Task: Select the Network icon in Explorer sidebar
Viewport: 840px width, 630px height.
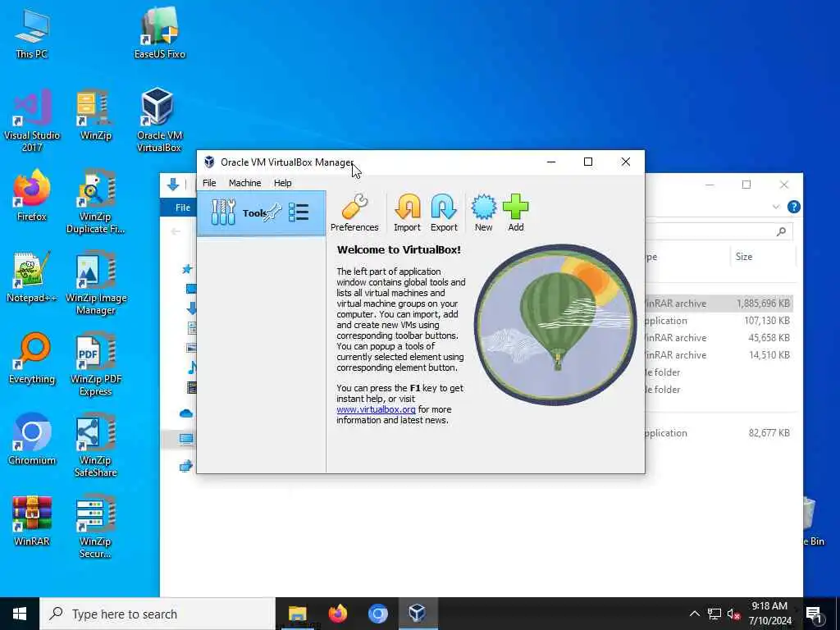Action: click(x=186, y=466)
